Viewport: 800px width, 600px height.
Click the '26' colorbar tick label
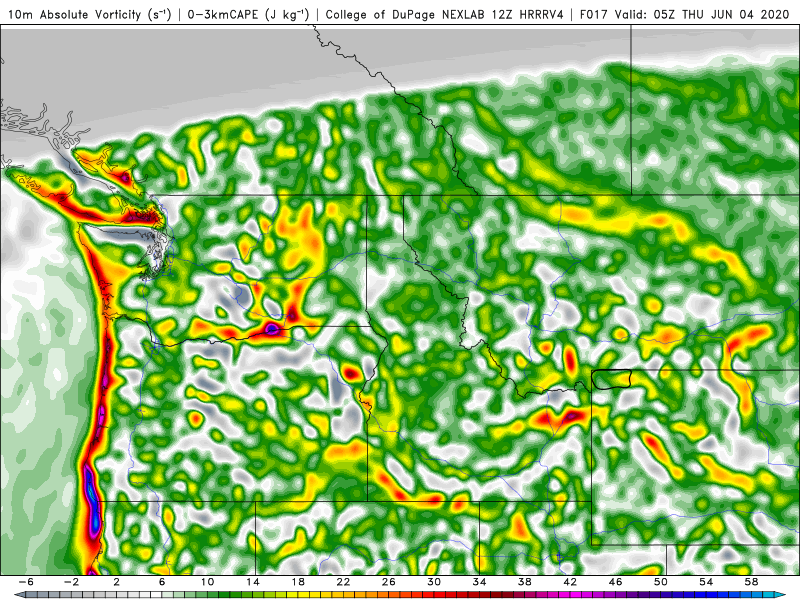click(x=389, y=582)
